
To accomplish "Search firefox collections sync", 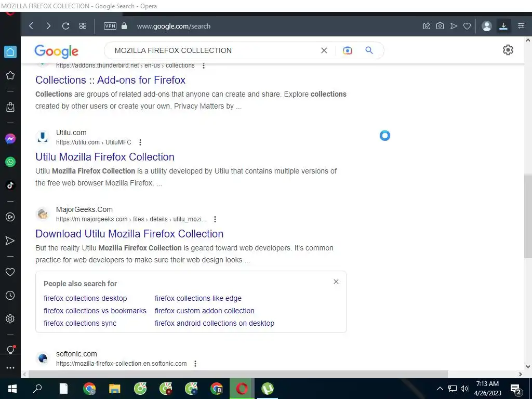I will (80, 323).
